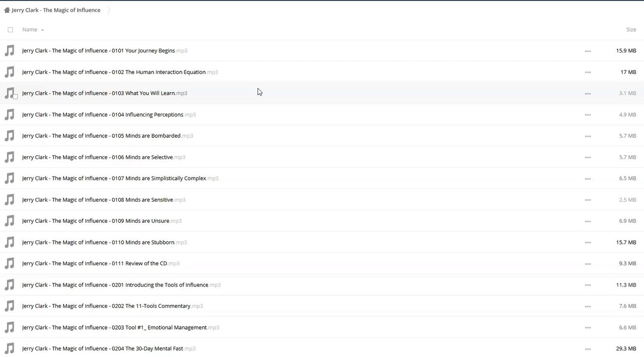
Task: Sort files by the Name column
Action: pos(30,30)
